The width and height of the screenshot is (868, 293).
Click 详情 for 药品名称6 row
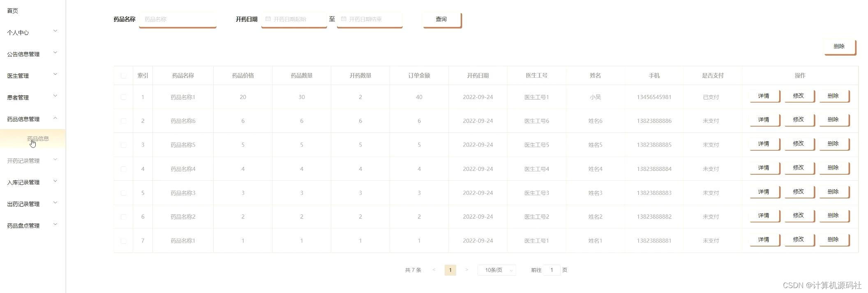764,120
